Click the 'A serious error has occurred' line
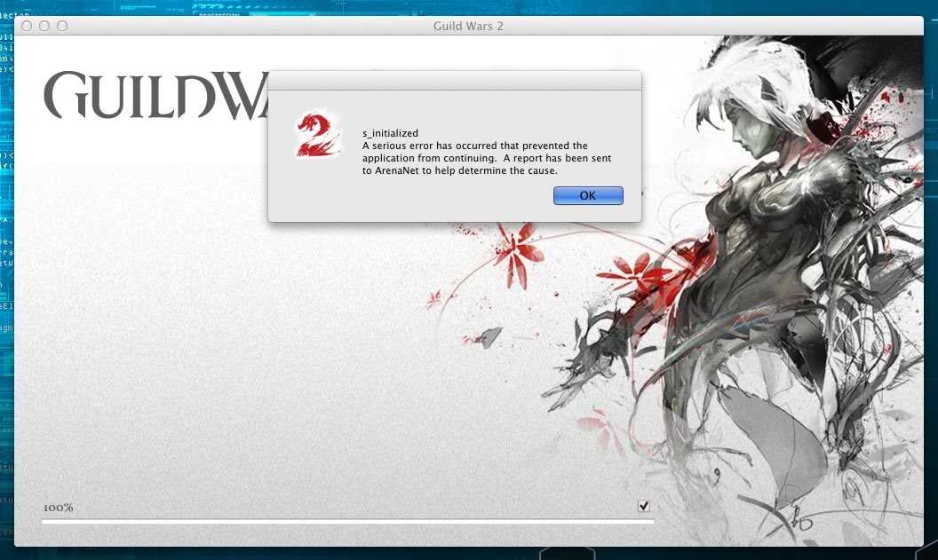This screenshot has height=560, width=938. [475, 146]
